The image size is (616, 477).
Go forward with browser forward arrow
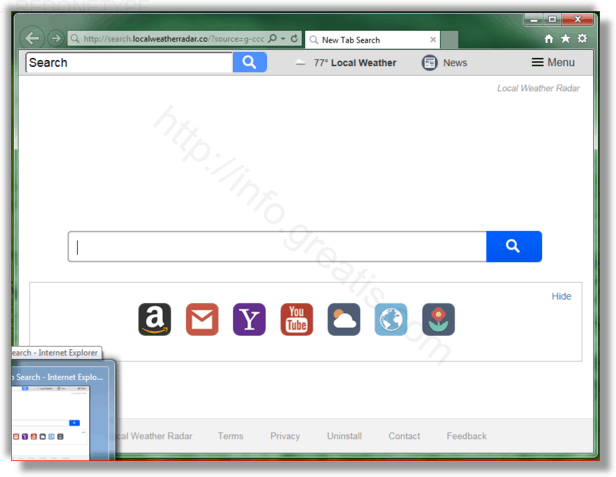[x=56, y=38]
